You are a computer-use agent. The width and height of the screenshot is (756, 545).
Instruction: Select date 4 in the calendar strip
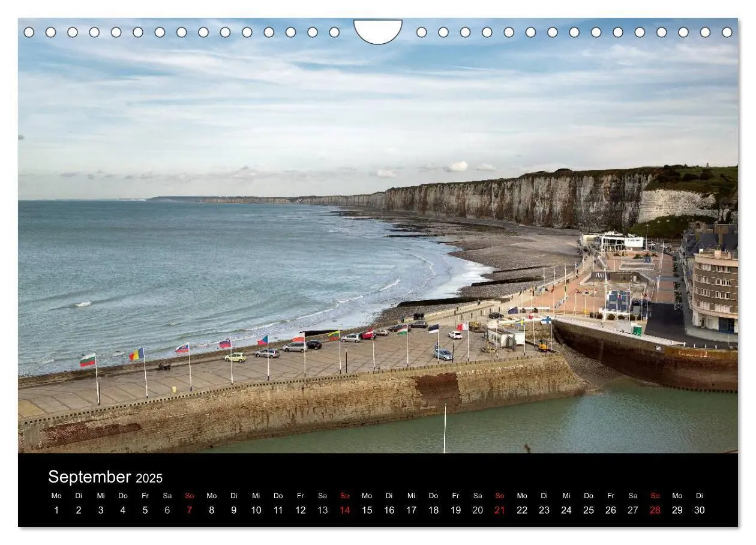tap(123, 510)
